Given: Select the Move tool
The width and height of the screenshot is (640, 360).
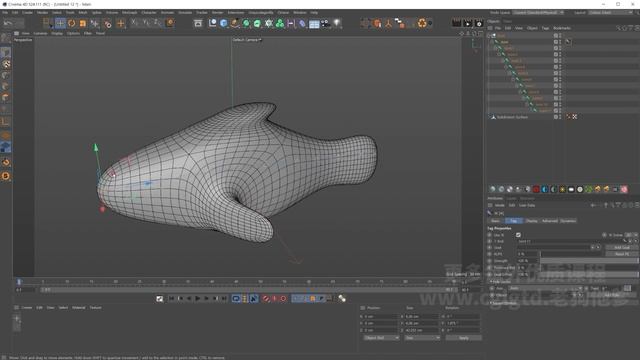Looking at the screenshot, I should coord(60,23).
